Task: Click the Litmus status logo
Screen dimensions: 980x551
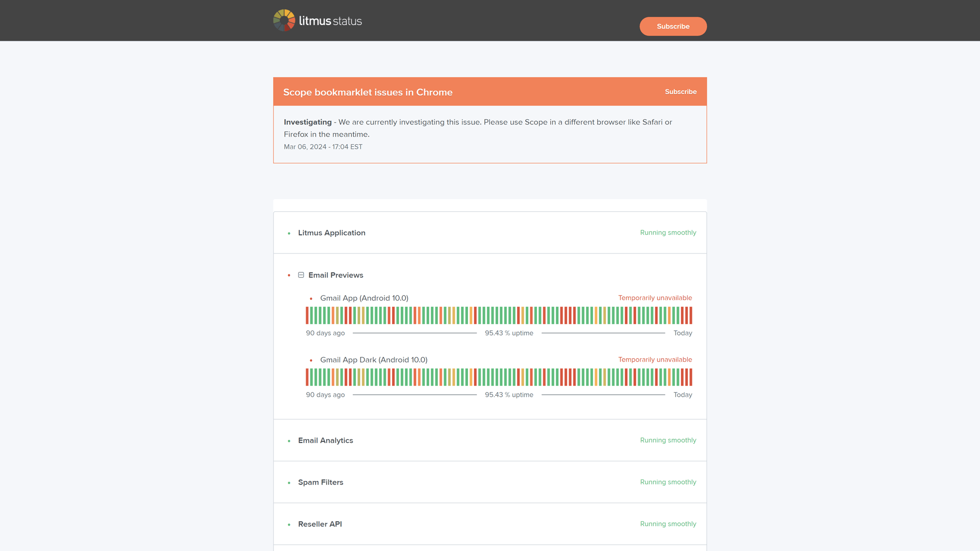Action: click(x=317, y=20)
